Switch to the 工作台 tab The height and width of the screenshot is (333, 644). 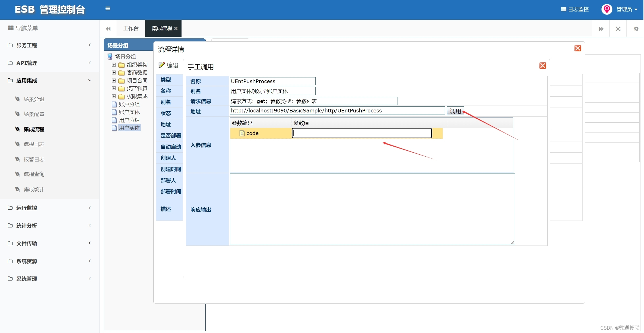pos(131,28)
